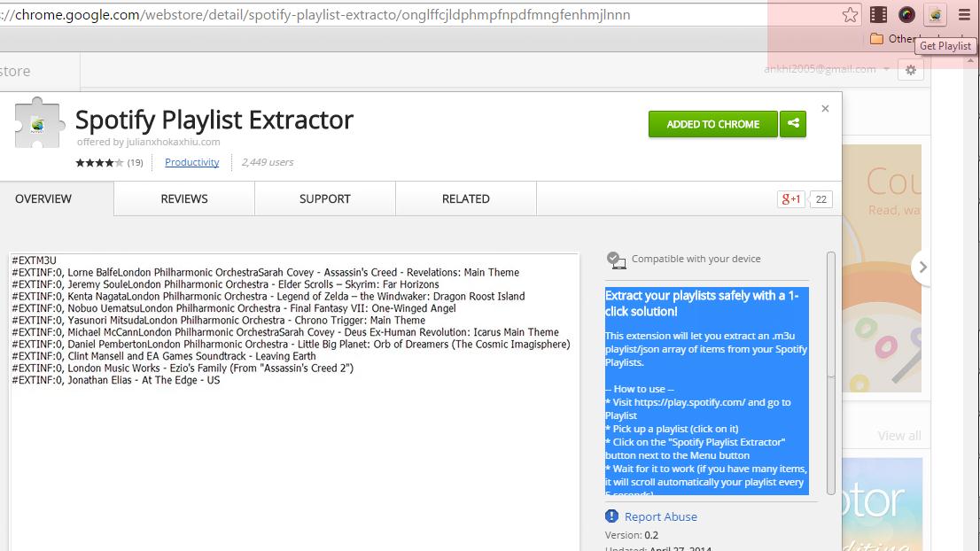This screenshot has width=980, height=551.
Task: Click the Elder Scrolls Skyrim Far Horizons line
Action: [226, 284]
